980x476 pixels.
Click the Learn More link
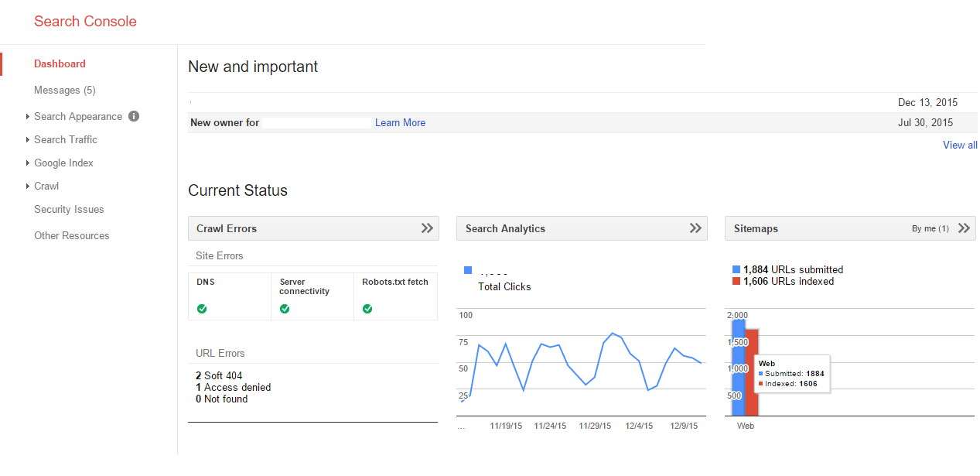point(400,122)
